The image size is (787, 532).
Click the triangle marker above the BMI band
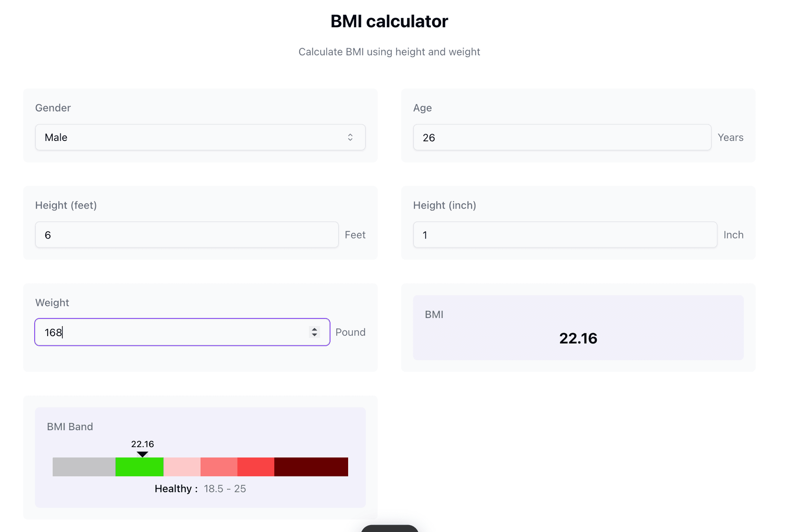tap(143, 454)
